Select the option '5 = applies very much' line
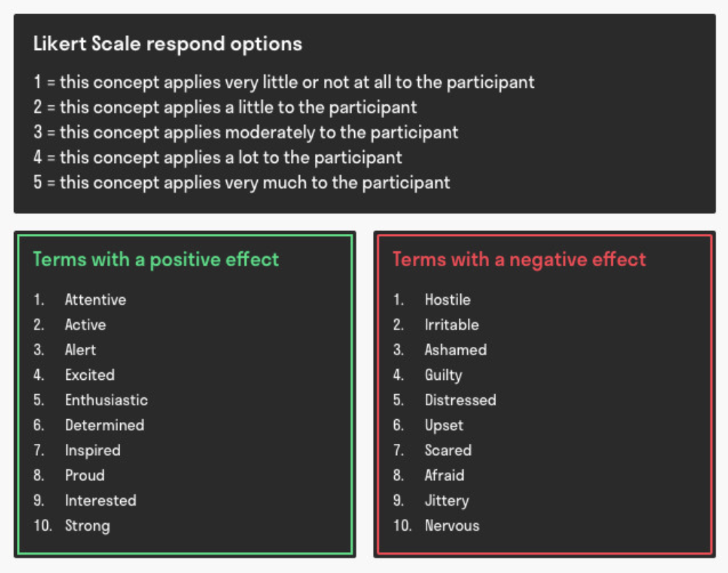This screenshot has width=728, height=573. pyautogui.click(x=242, y=183)
